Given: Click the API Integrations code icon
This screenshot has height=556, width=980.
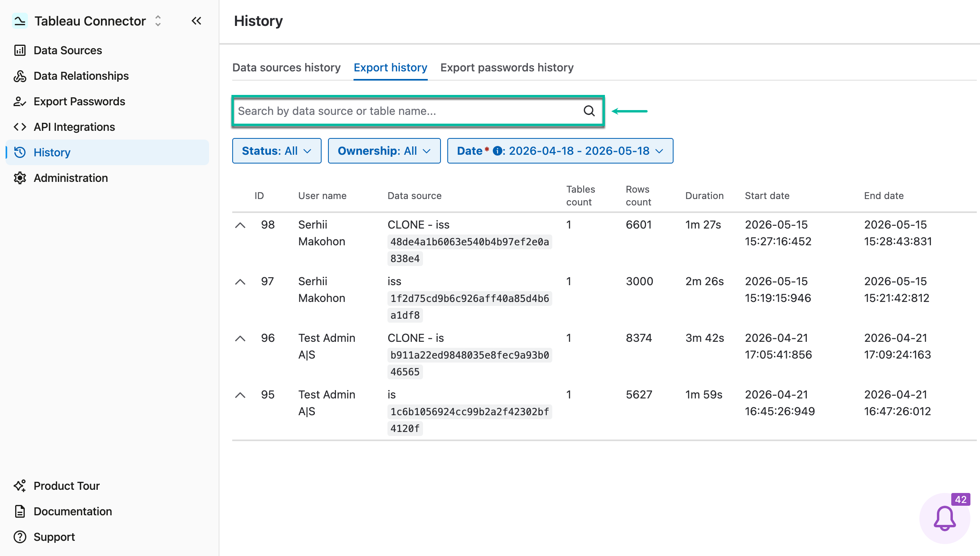Looking at the screenshot, I should click(x=20, y=127).
